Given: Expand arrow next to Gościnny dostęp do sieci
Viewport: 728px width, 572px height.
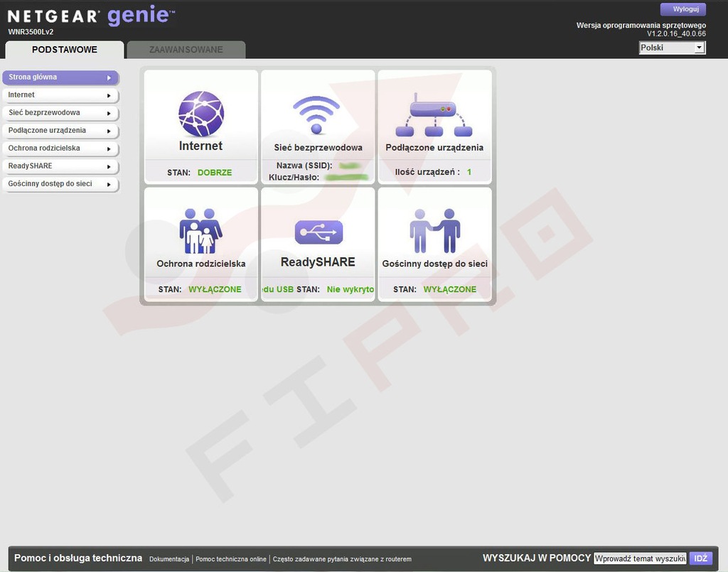Looking at the screenshot, I should 109,184.
